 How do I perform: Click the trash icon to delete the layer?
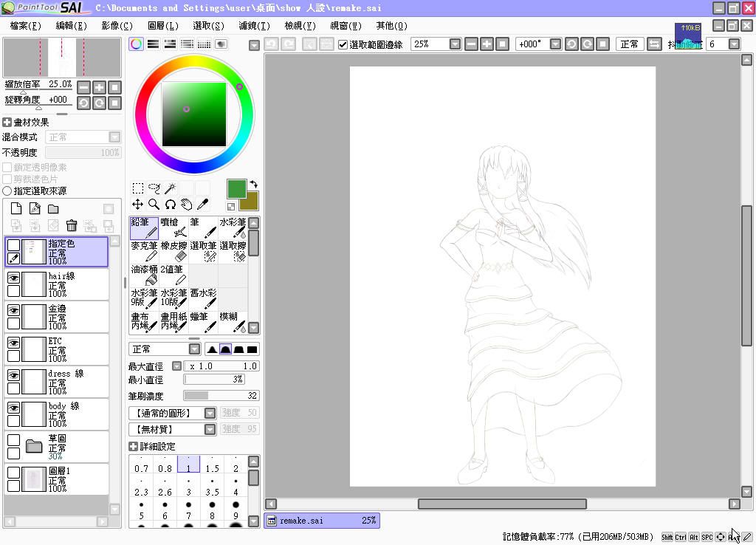coord(72,226)
